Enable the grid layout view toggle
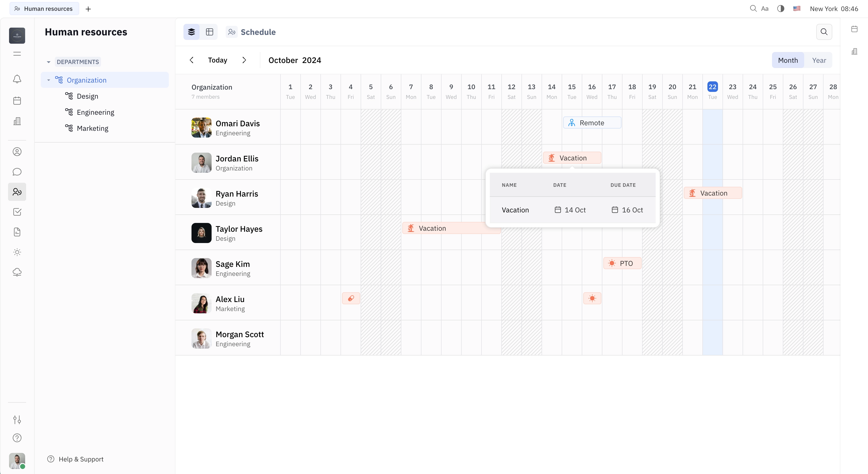The width and height of the screenshot is (868, 474). (x=210, y=32)
